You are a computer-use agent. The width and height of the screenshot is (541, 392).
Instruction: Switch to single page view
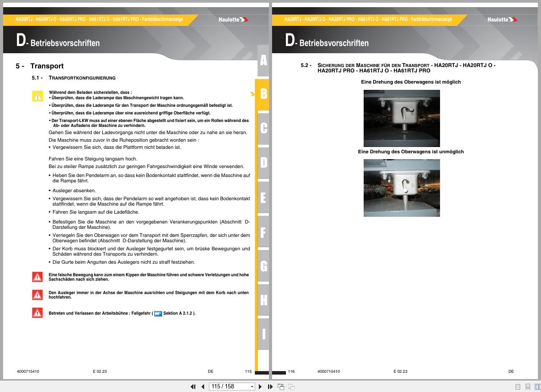[518, 387]
